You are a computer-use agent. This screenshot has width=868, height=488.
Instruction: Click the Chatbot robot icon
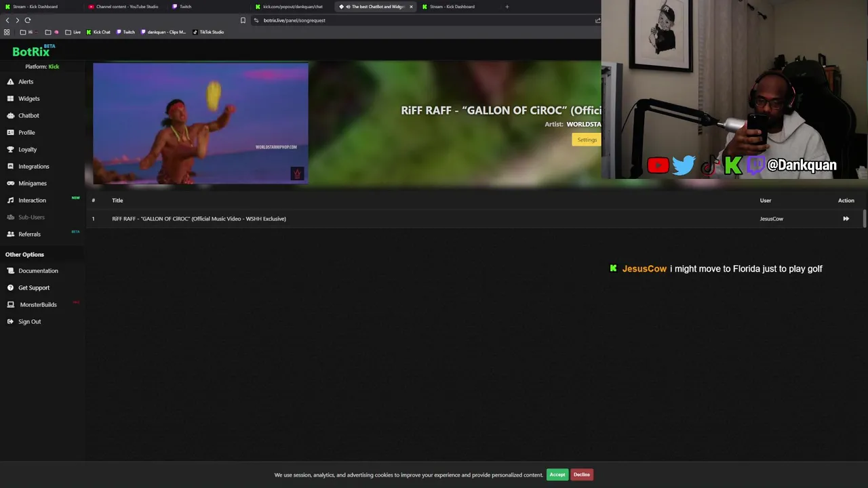[x=10, y=115]
